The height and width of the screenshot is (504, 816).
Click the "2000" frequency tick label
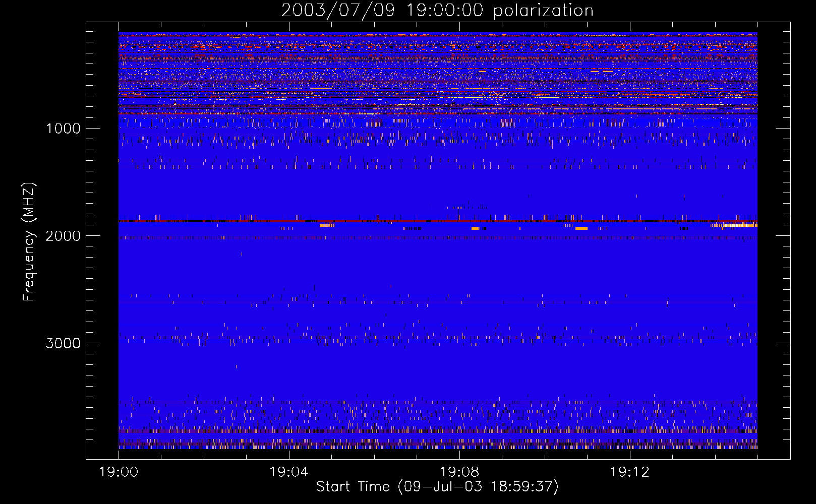point(63,236)
